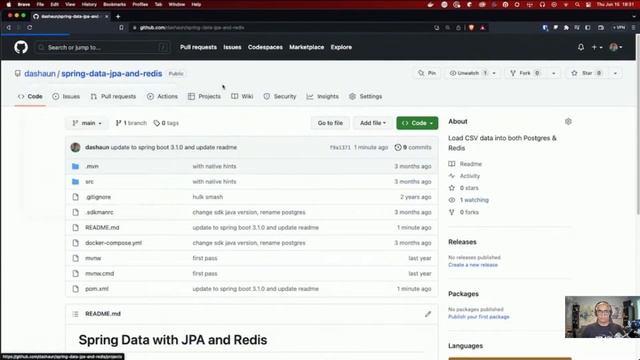Open the Readme link in About
This screenshot has width=640, height=360.
tap(465, 164)
